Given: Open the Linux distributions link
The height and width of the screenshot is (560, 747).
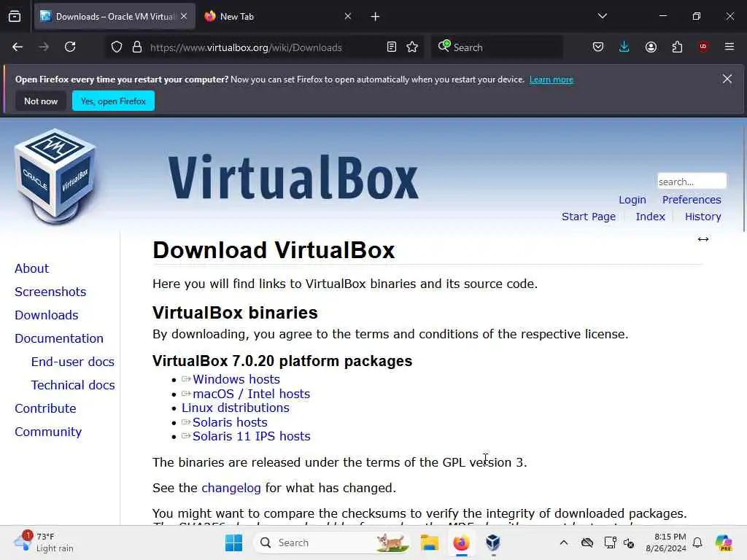Looking at the screenshot, I should coord(236,408).
